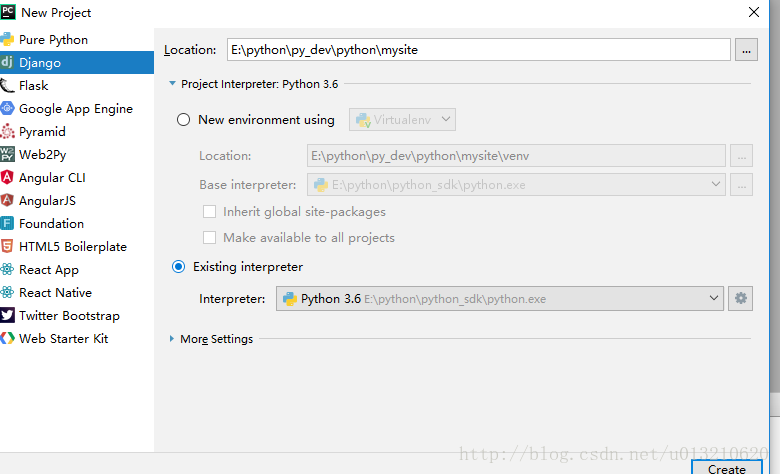Screen dimensions: 780x474
Task: Click the Web Starter Kit icon
Action: (x=7, y=338)
